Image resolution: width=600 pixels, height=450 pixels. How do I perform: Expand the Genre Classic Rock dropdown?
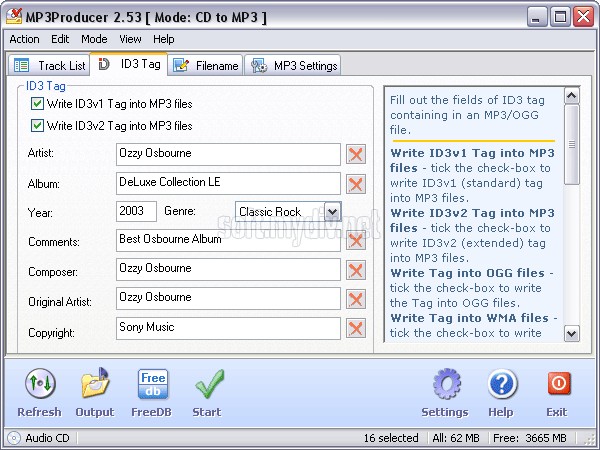(x=333, y=211)
